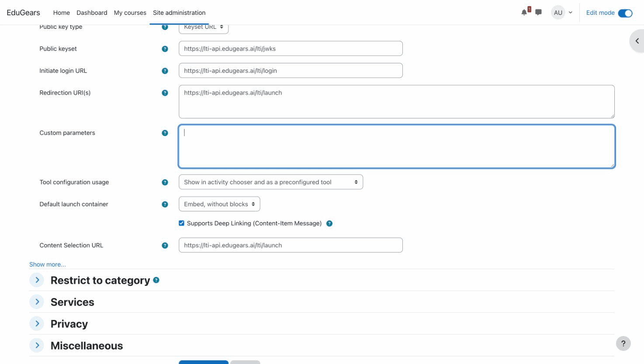Open help for Public keyset field
This screenshot has height=364, width=644.
point(165,48)
